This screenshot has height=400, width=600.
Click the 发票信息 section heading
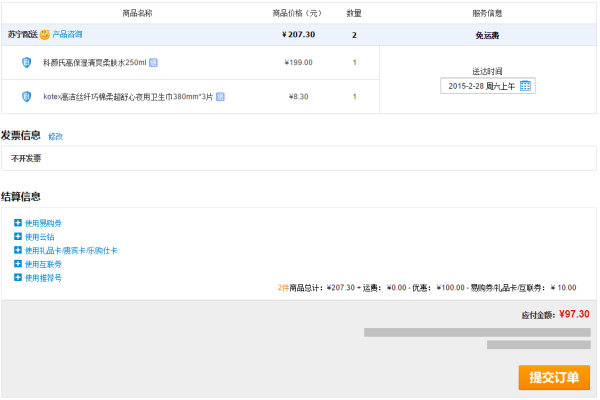pos(21,136)
